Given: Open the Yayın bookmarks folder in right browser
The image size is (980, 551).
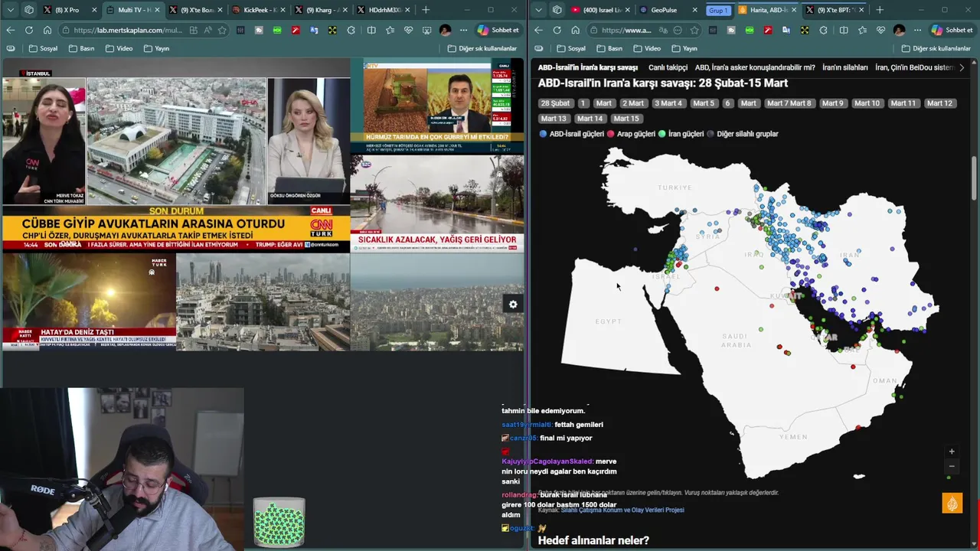Looking at the screenshot, I should coord(684,48).
